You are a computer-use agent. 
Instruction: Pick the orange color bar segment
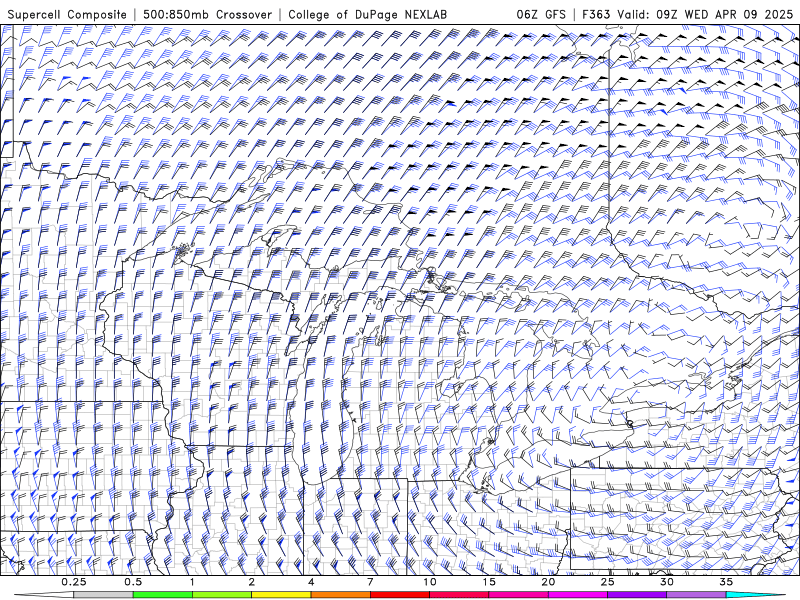tap(340, 595)
